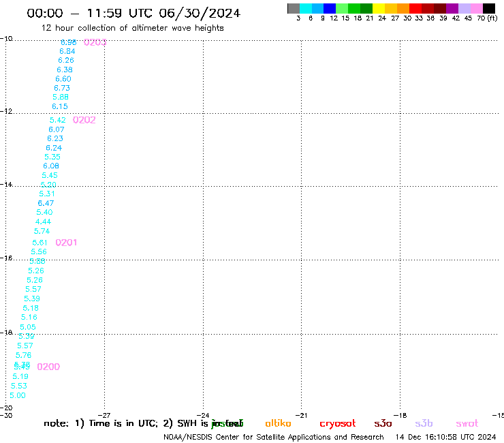Click wave height value 6.98

69,42
